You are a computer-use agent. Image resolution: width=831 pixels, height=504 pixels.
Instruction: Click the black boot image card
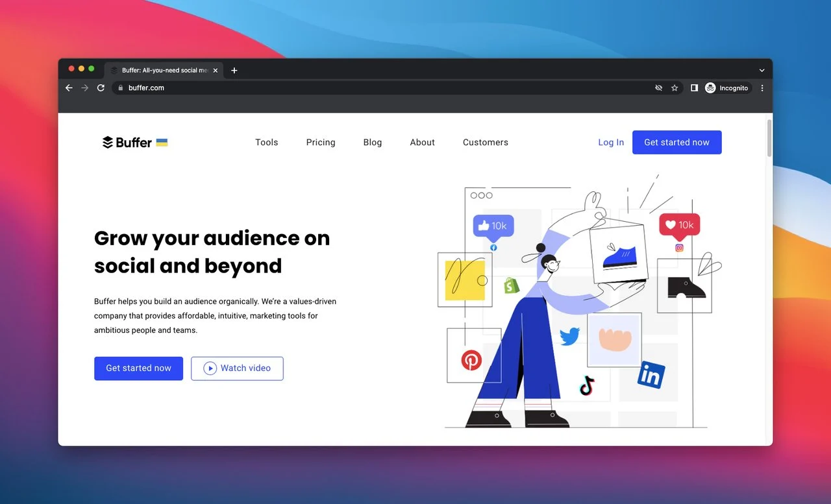[684, 286]
